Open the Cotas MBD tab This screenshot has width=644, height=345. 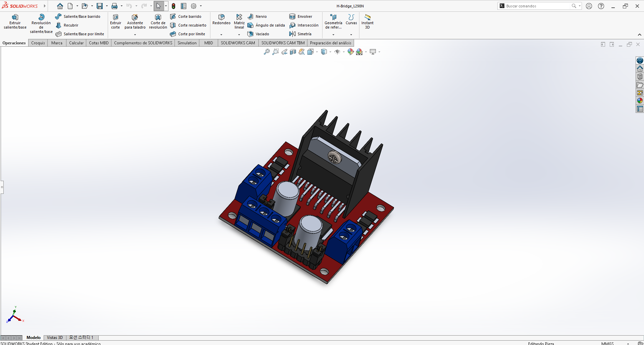pyautogui.click(x=99, y=43)
